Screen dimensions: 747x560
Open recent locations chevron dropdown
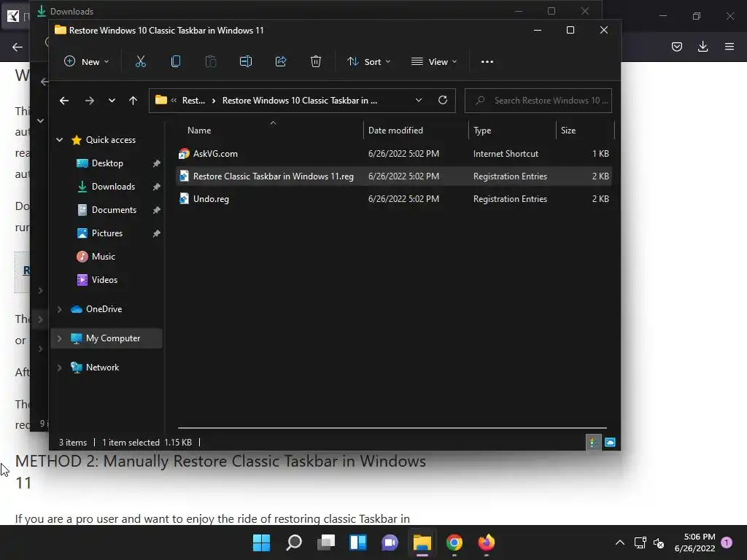(112, 101)
